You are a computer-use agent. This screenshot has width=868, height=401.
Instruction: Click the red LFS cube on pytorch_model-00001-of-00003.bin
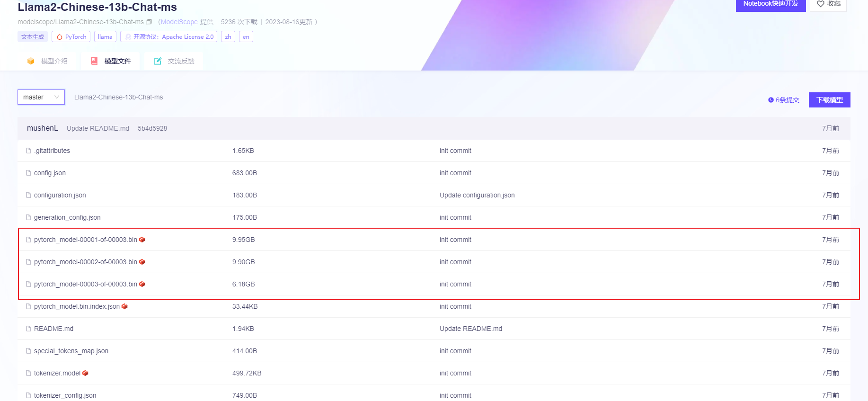pos(142,240)
